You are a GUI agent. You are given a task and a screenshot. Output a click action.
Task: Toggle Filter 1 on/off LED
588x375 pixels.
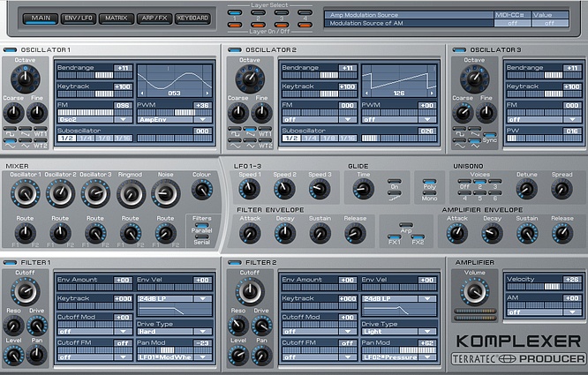pos(10,262)
